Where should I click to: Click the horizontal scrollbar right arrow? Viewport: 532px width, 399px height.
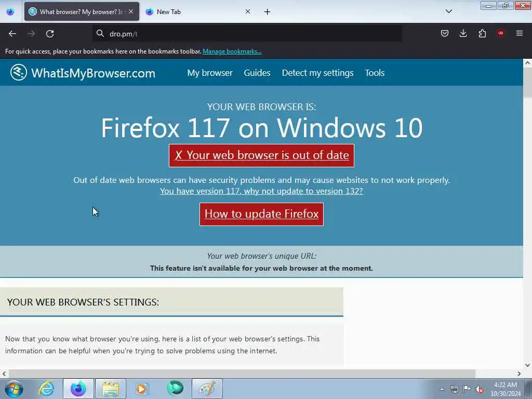tap(519, 374)
